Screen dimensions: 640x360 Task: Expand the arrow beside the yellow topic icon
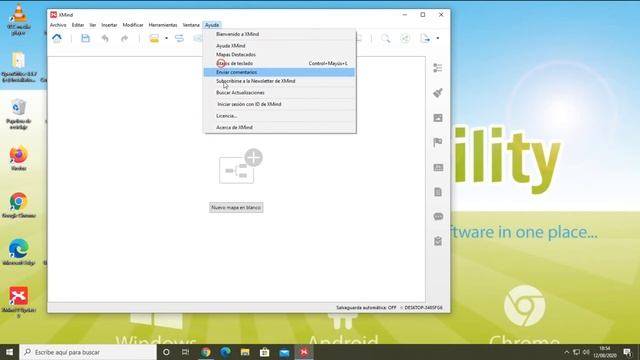166,38
